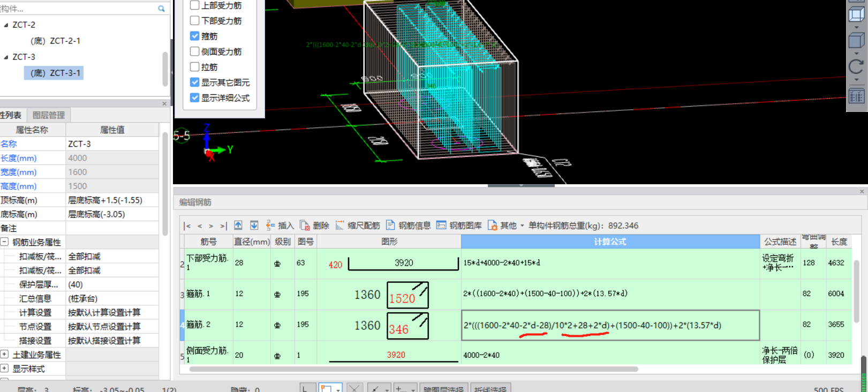The image size is (868, 392).
Task: Uncheck the 箍筋 checkbox
Action: [195, 36]
